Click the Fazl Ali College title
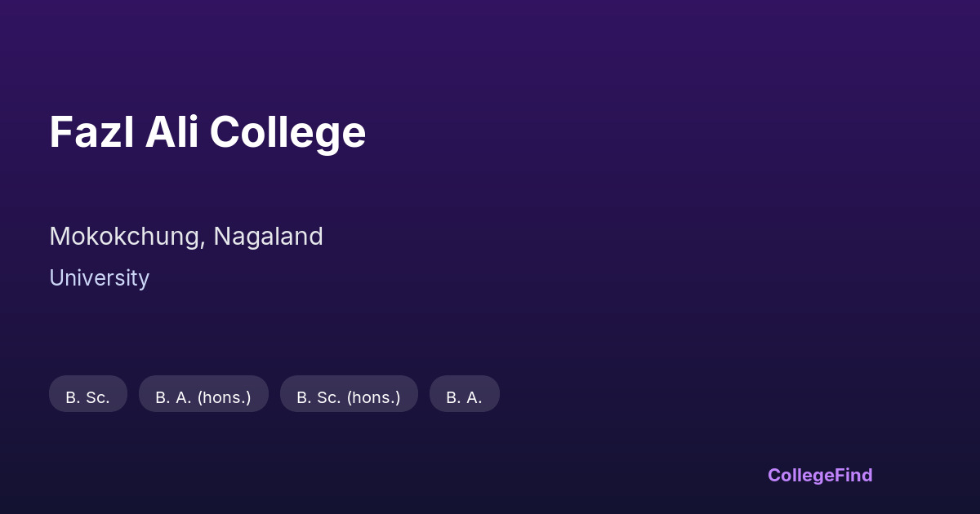 click(x=207, y=132)
